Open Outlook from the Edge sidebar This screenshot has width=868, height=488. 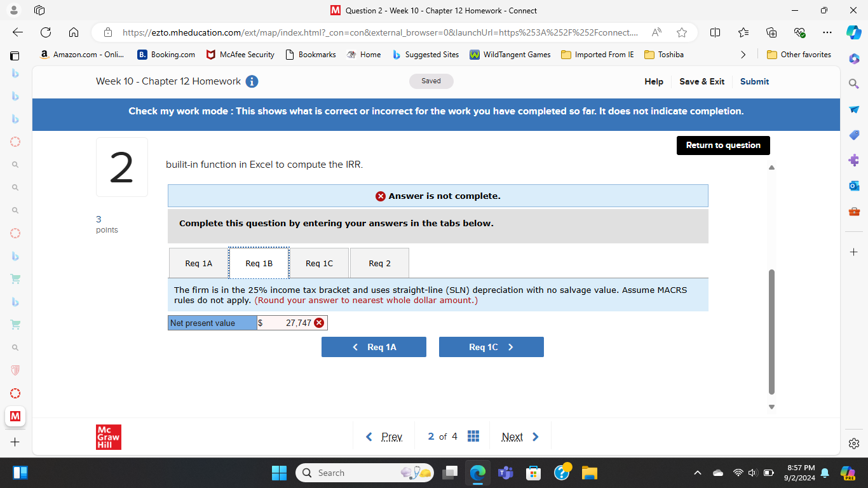[x=854, y=186]
